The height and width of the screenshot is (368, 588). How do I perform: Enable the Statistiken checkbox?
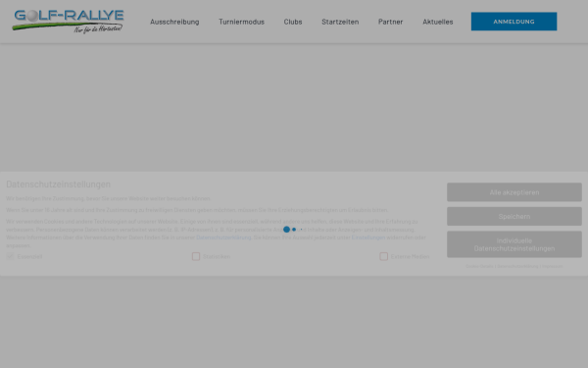[196, 256]
